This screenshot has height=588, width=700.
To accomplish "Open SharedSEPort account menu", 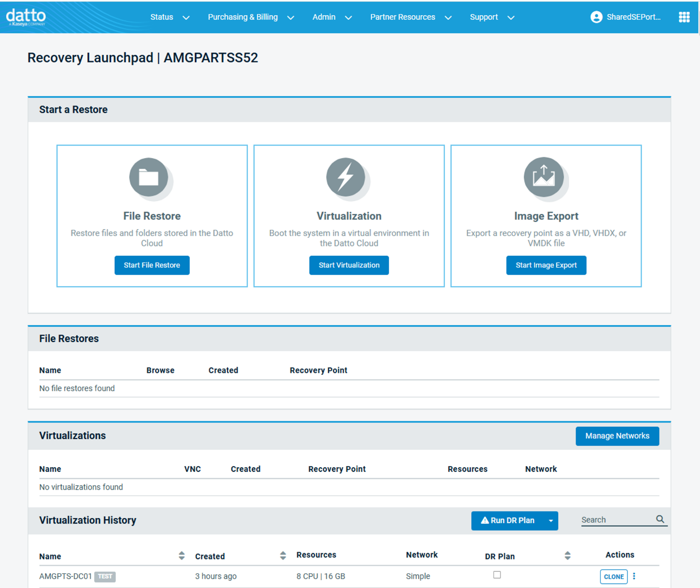I will tap(634, 17).
